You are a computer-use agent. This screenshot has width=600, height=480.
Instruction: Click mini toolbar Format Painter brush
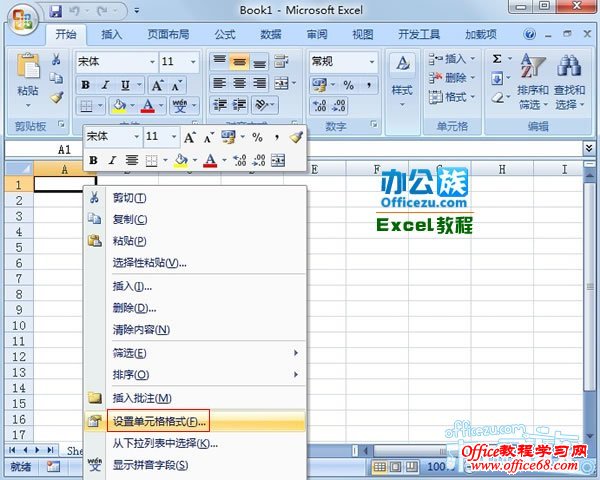pos(296,137)
